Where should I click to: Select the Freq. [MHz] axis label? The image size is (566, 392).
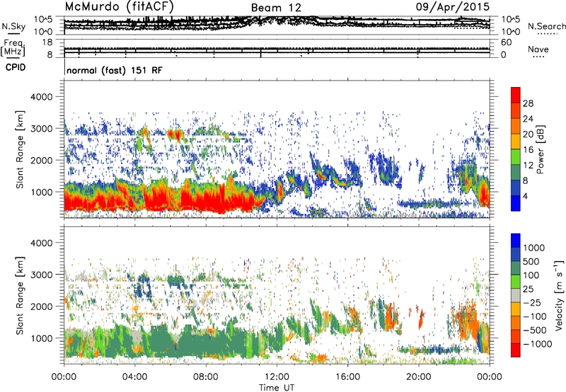(x=13, y=48)
